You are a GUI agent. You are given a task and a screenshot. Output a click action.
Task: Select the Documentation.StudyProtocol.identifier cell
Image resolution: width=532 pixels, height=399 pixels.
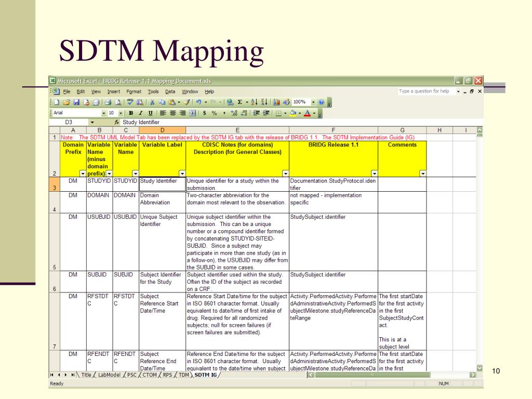[334, 184]
